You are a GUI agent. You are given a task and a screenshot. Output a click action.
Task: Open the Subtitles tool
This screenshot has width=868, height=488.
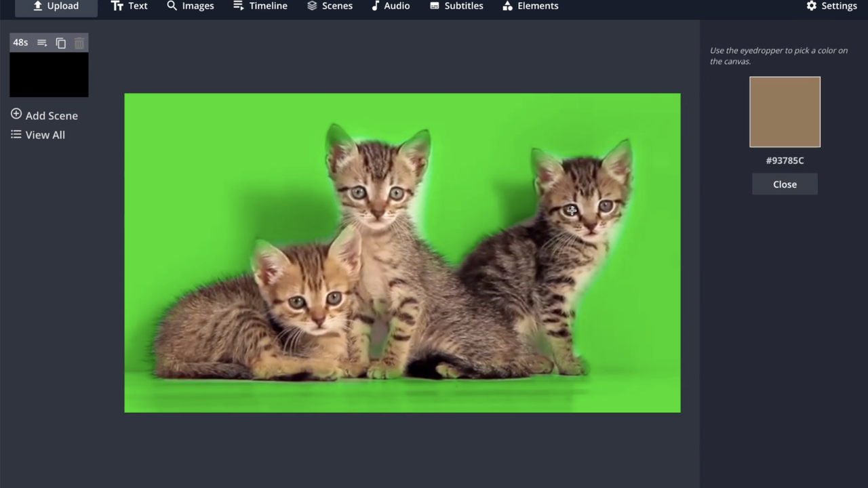click(456, 6)
